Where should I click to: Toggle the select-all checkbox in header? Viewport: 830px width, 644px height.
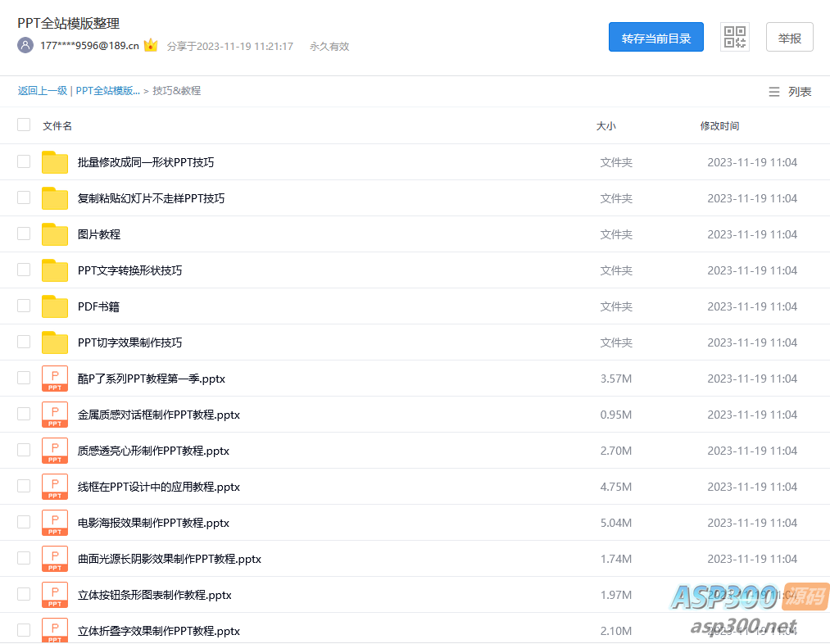(x=24, y=125)
